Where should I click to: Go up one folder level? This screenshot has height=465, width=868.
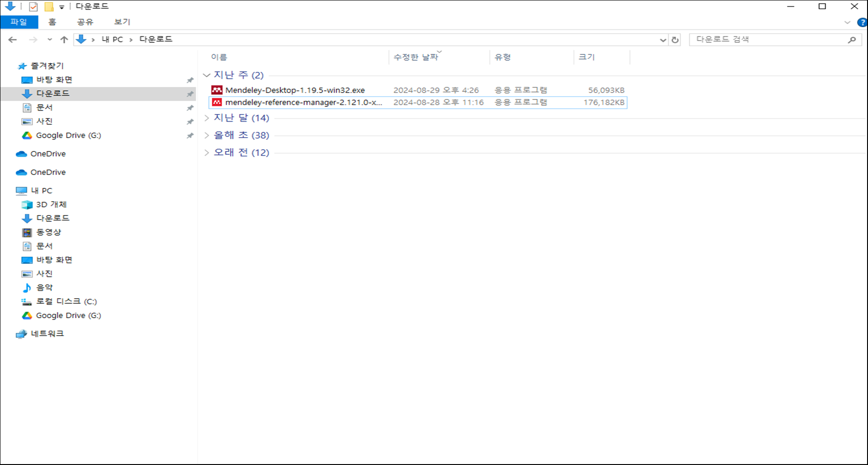click(x=64, y=40)
